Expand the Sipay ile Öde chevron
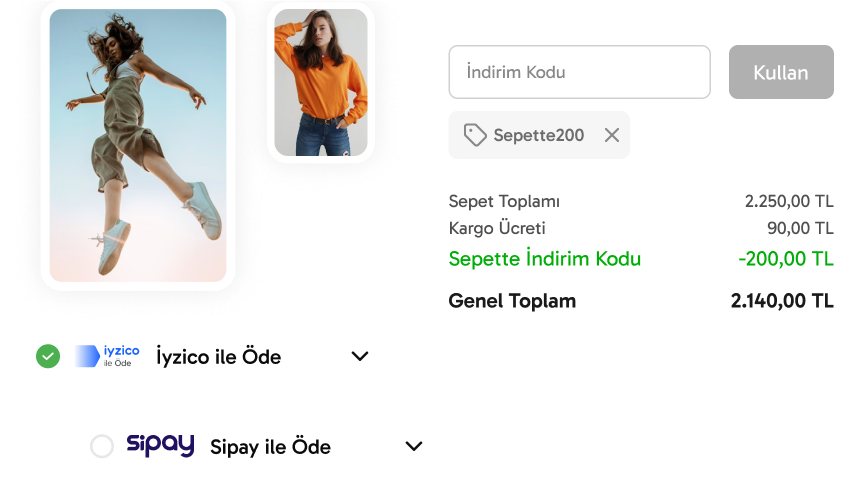864x484 pixels. click(x=414, y=446)
